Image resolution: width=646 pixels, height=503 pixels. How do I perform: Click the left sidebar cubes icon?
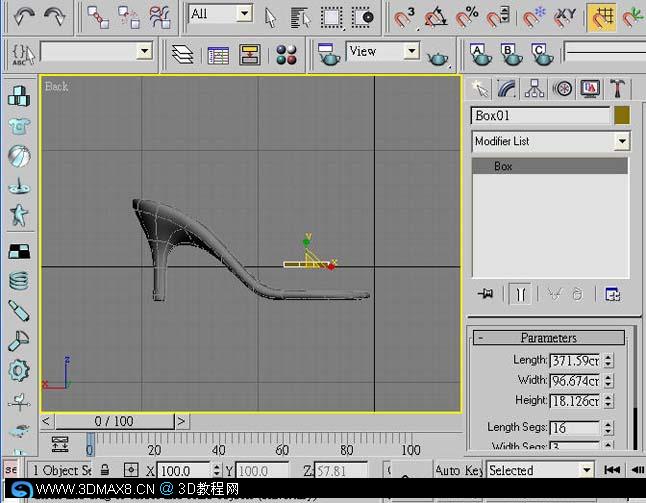coord(19,96)
